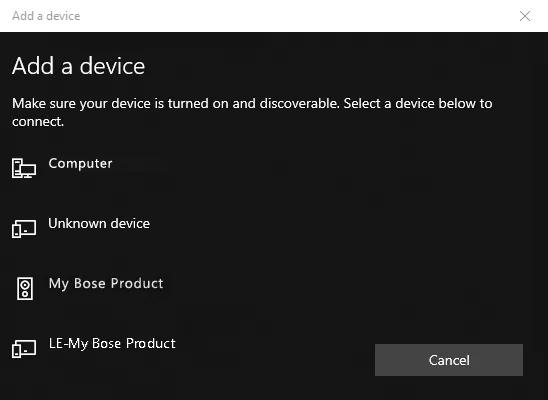Click the LE-My Bose Product device icon
The image size is (548, 400).
coord(24,349)
